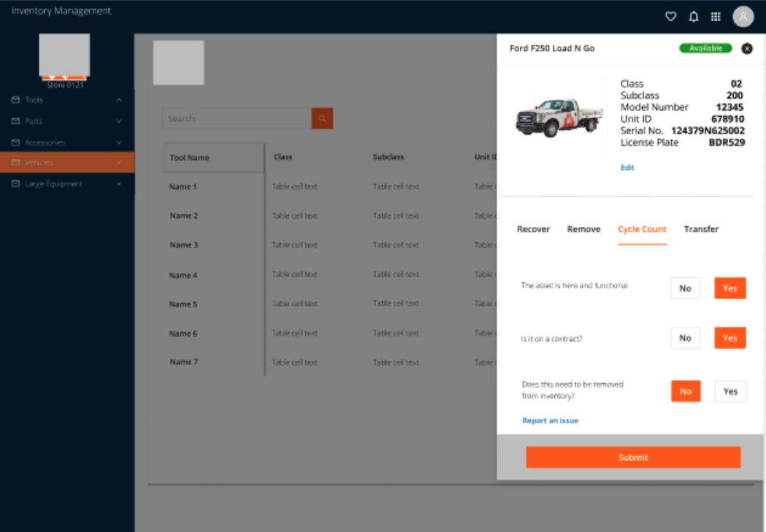Expand the Large Equipment section

coord(119,184)
